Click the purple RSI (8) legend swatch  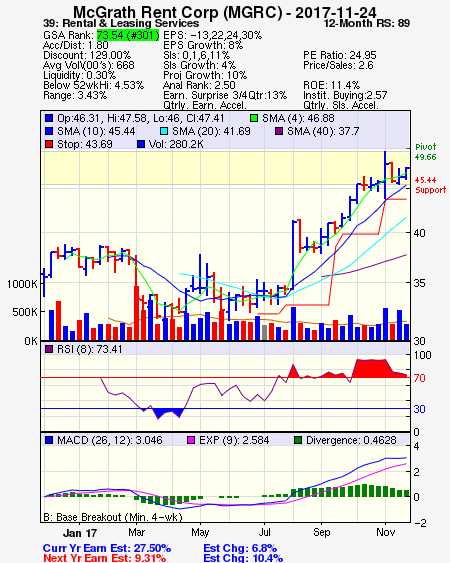click(x=49, y=349)
